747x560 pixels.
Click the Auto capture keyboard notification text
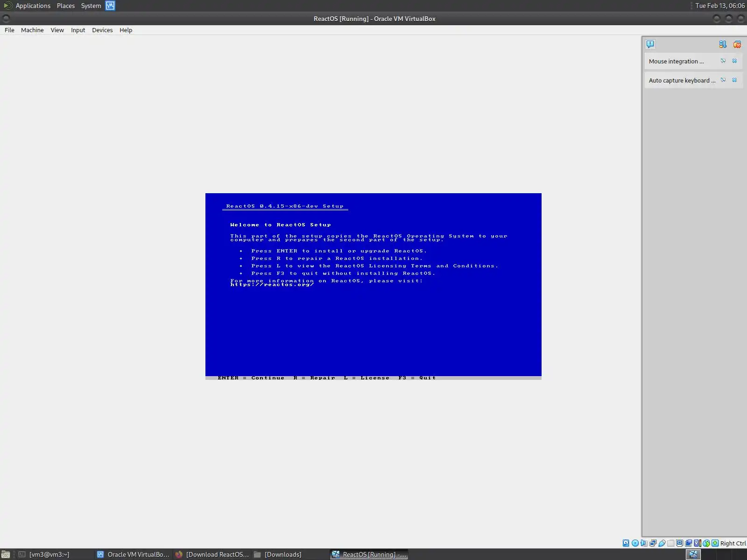click(x=682, y=80)
